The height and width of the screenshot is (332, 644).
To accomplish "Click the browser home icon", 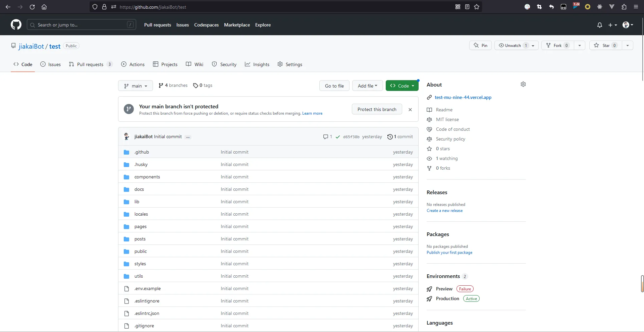I will coord(44,7).
